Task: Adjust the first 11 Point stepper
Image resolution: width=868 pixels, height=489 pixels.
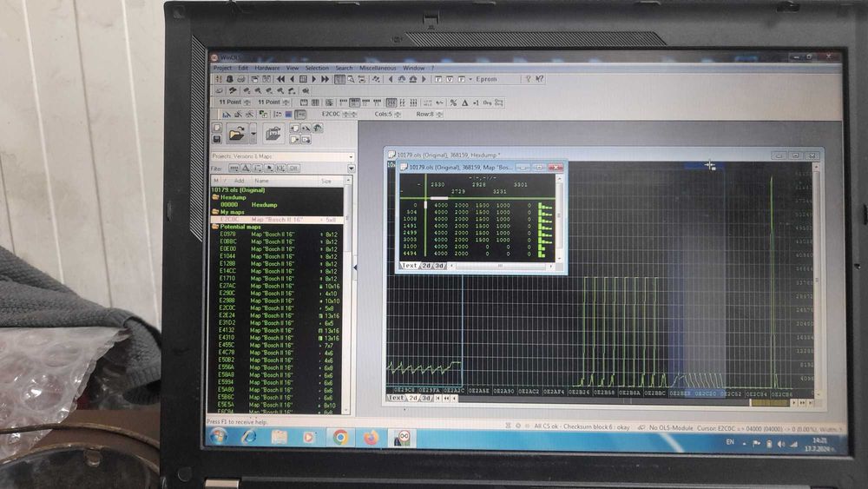Action: pos(247,102)
